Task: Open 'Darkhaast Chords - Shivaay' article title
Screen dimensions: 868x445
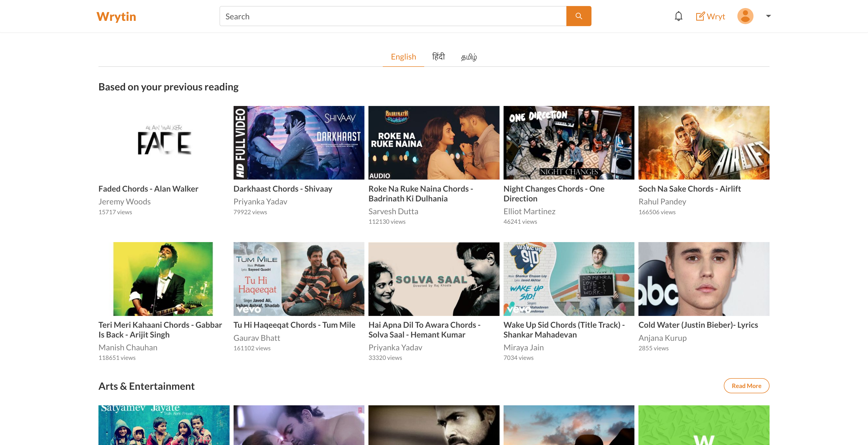Action: (x=283, y=189)
